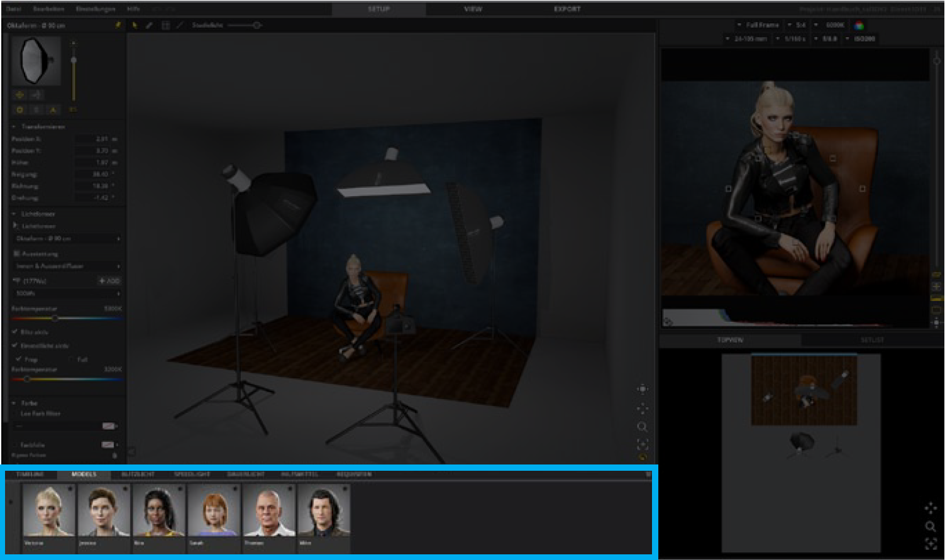Select the arrow pointer tool in studio toolbar
The height and width of the screenshot is (560, 945).
(135, 26)
